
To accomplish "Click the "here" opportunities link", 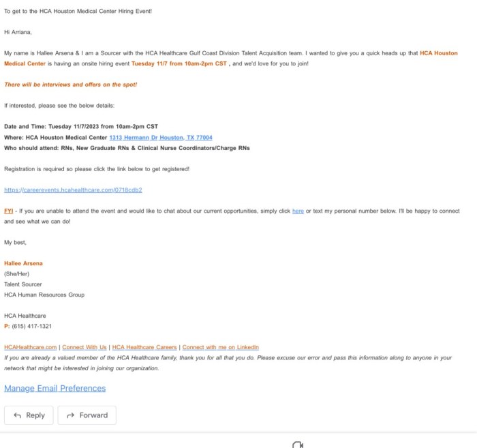I will coord(298,211).
